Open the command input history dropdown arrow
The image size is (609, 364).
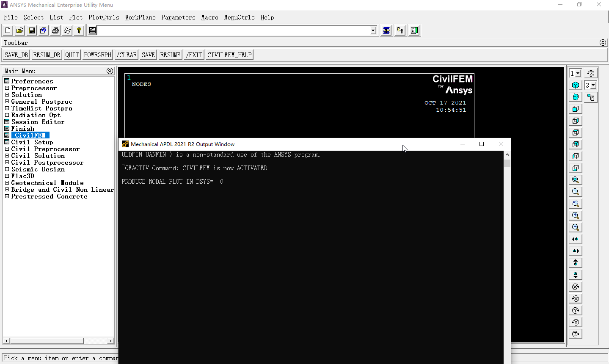373,30
